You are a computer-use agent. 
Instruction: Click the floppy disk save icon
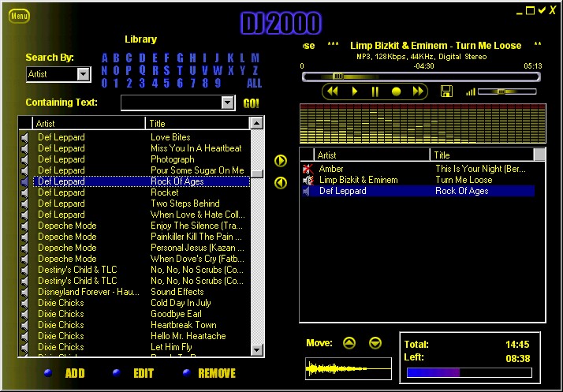pos(446,91)
